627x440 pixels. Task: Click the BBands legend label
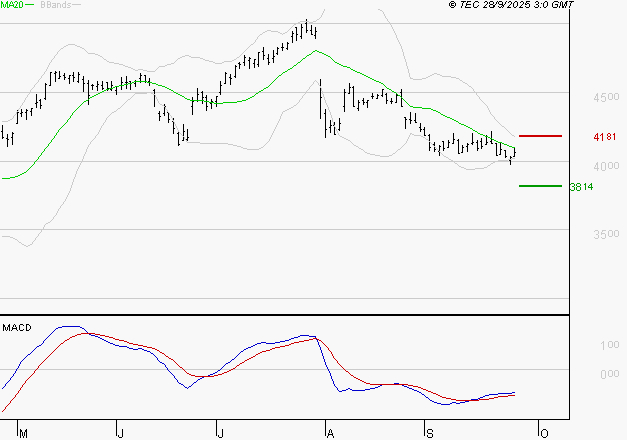point(55,5)
